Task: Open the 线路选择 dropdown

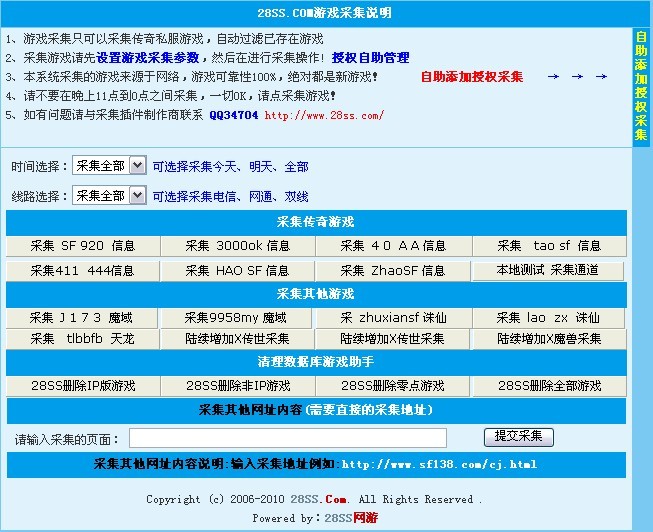Action: [x=109, y=195]
